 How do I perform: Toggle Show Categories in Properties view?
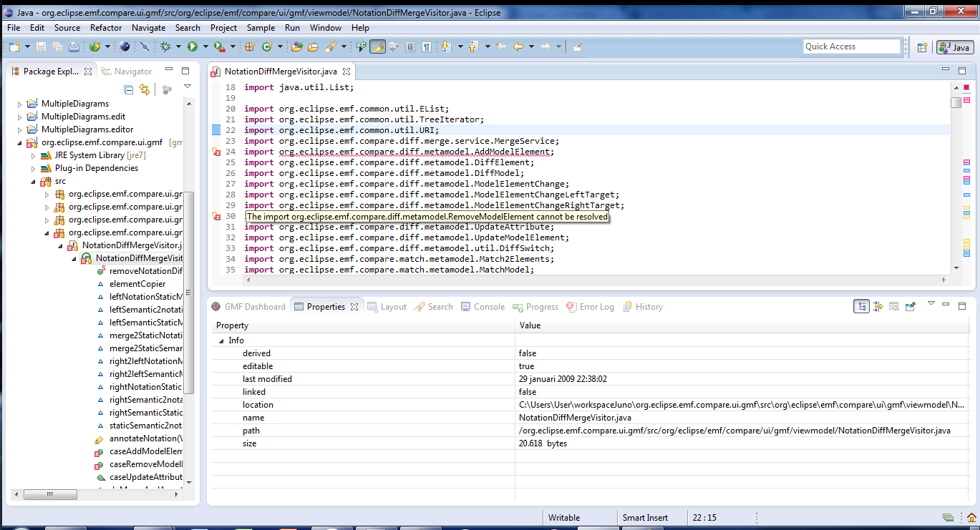pyautogui.click(x=861, y=306)
